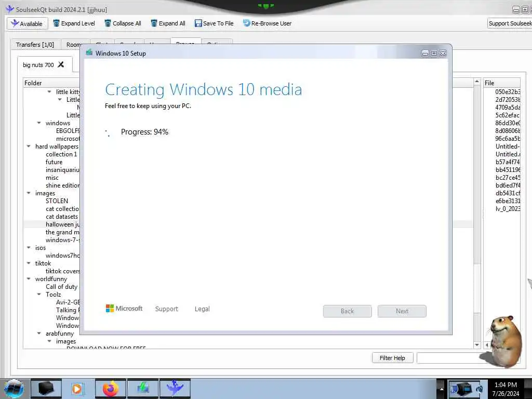The image size is (532, 399).
Task: Click the Re-Browse User refresh icon
Action: pyautogui.click(x=247, y=23)
